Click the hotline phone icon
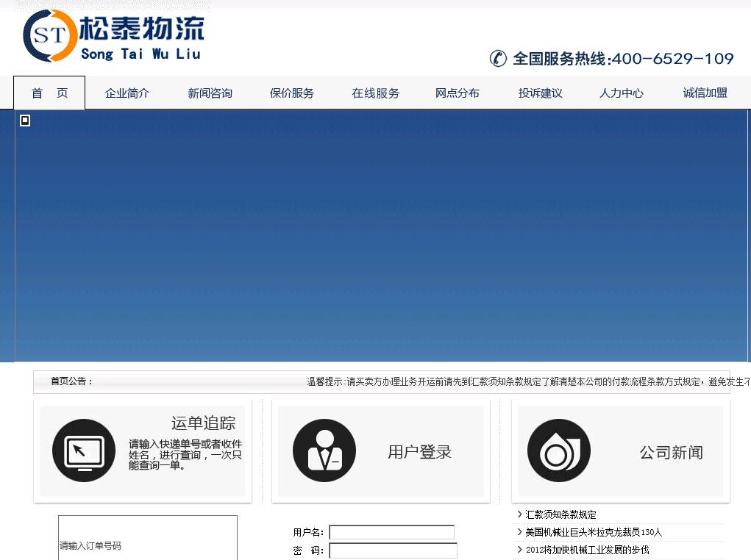Screen dimensions: 751x560 pyautogui.click(x=499, y=59)
